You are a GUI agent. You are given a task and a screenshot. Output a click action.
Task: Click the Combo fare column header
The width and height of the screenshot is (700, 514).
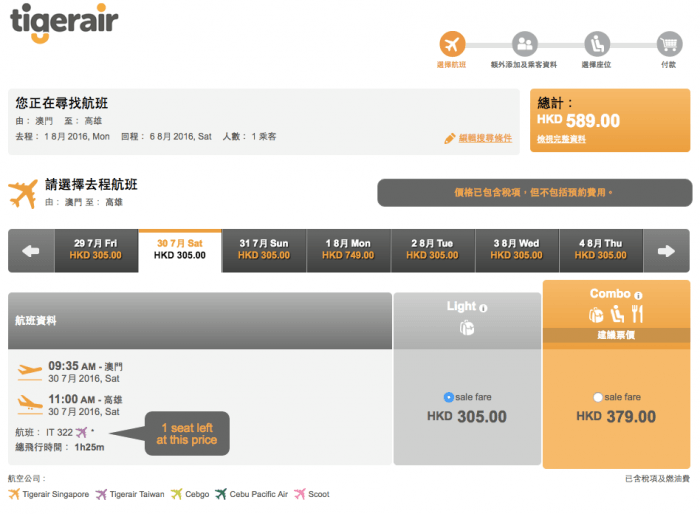pos(616,314)
